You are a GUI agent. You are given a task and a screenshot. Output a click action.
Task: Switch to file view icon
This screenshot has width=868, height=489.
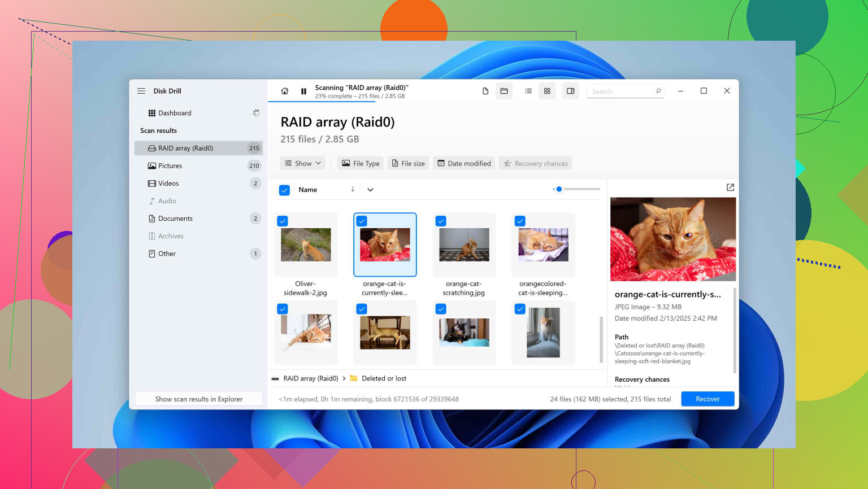[485, 91]
